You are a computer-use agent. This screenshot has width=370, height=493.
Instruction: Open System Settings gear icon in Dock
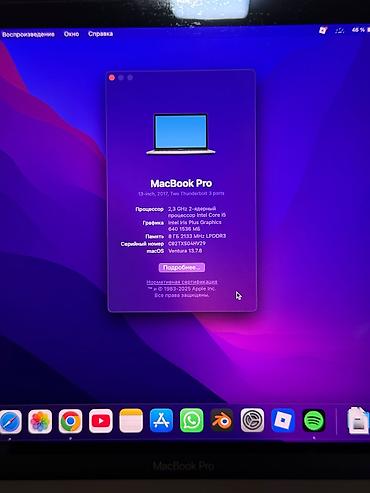coord(252,420)
